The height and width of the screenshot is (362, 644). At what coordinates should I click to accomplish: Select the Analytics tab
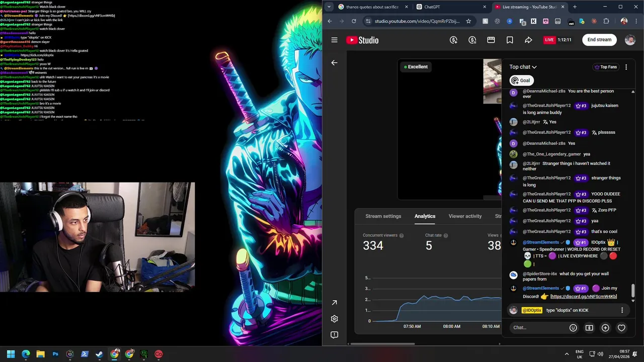point(425,216)
